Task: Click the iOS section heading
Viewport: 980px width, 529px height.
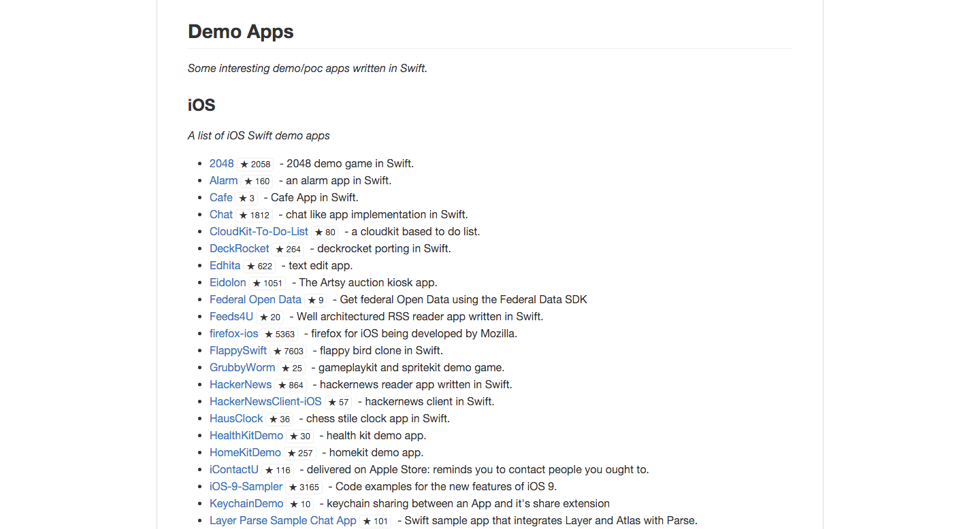Action: click(x=201, y=105)
